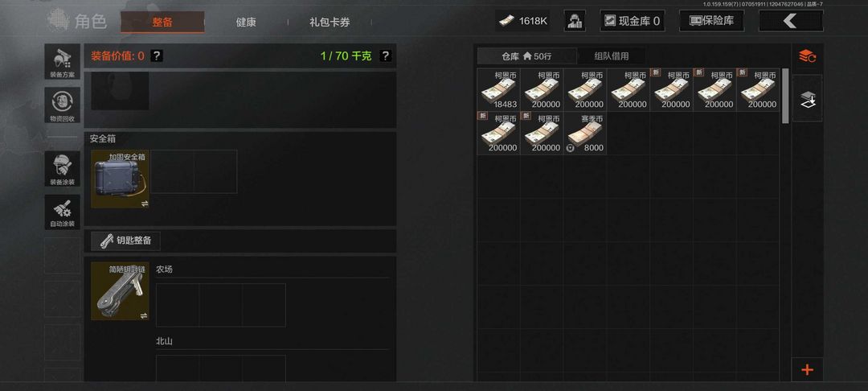Switch to the 健康 tab
The image size is (868, 391).
pyautogui.click(x=246, y=23)
